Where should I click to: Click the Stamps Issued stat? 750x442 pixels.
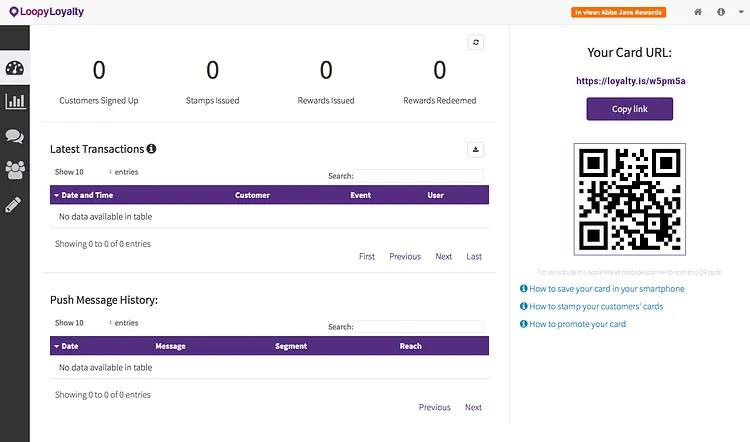[x=212, y=82]
